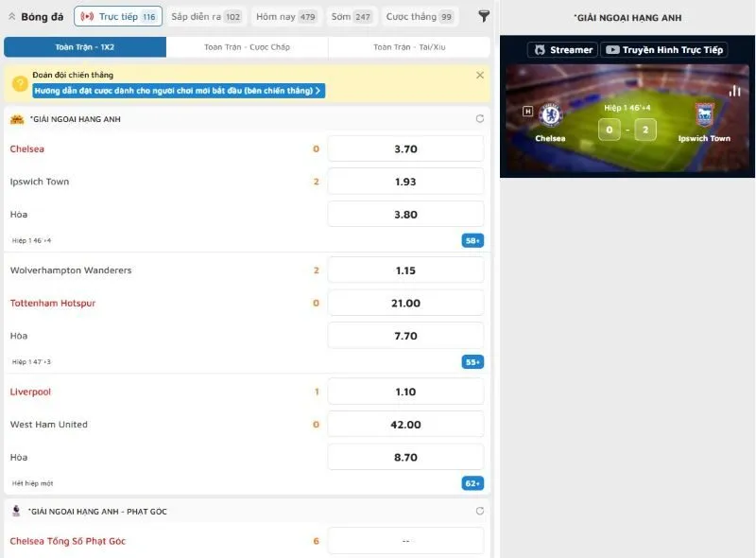This screenshot has height=558, width=756.
Task: Collapse the Bóng đá section chevron
Action: (11, 16)
